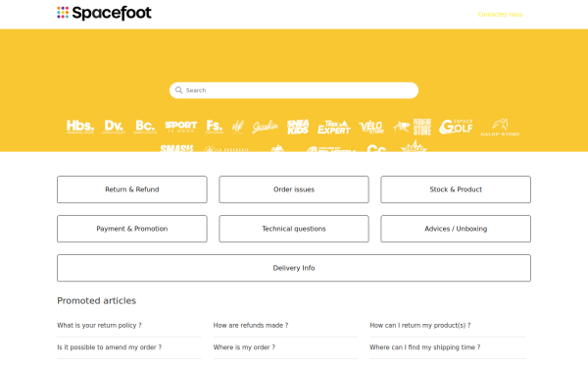Open the Vélo Store logo

tap(371, 127)
